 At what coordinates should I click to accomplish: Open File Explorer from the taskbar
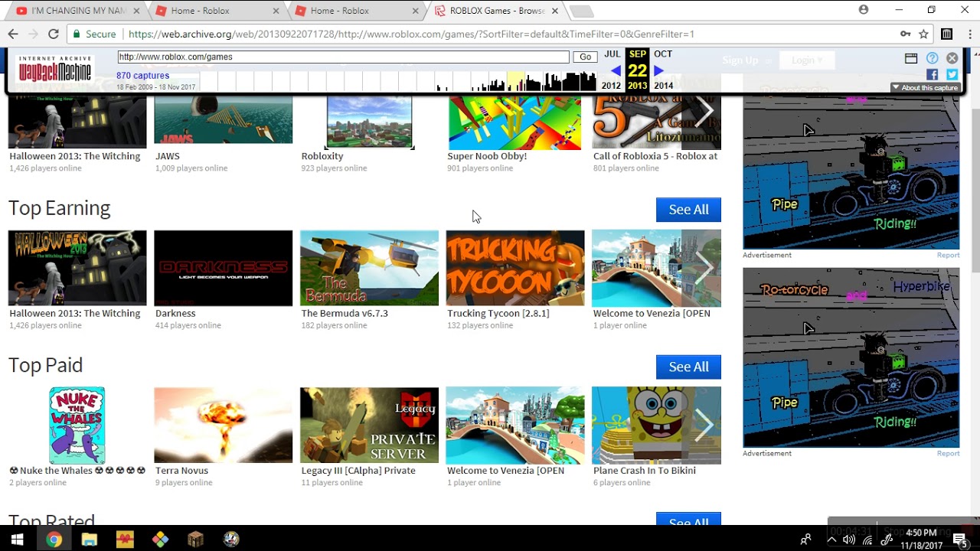click(x=89, y=539)
